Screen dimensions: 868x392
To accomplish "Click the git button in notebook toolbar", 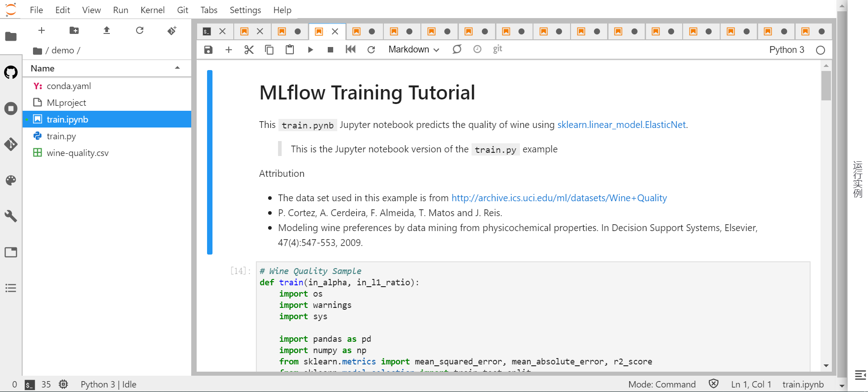I will tap(498, 49).
